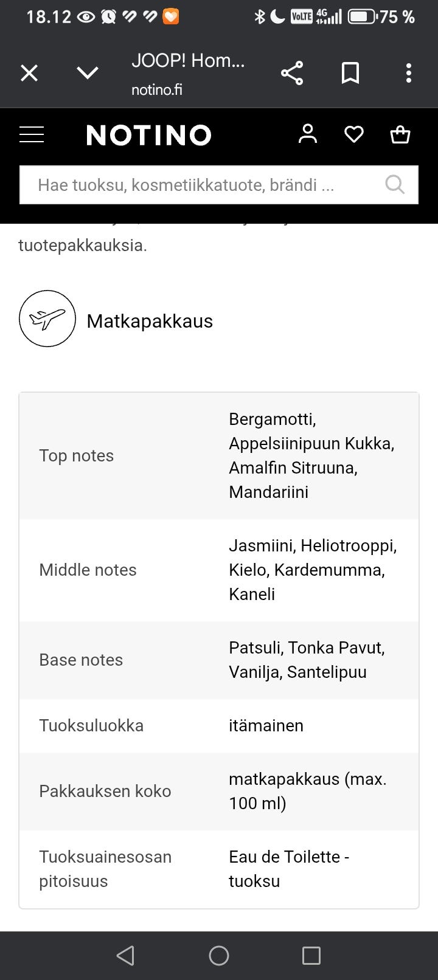Select the Matkapakkaus label
438x980 pixels.
point(150,321)
